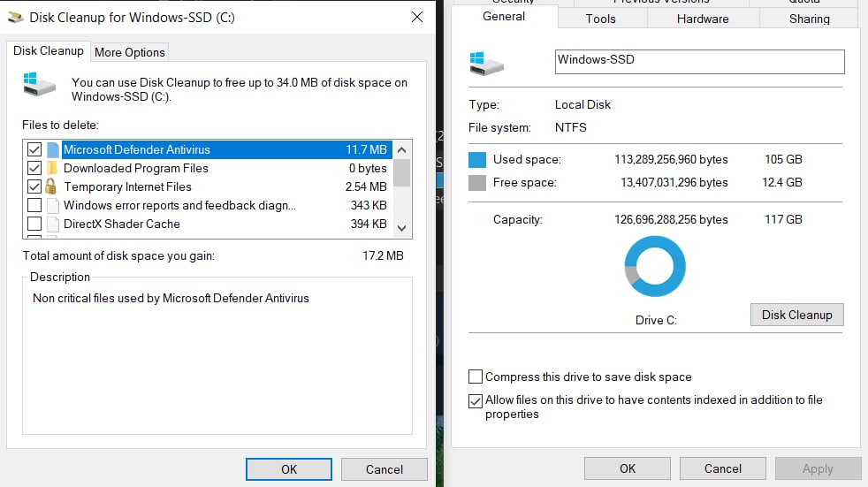
Task: Click the 12.4 GB free space value
Action: click(x=782, y=183)
